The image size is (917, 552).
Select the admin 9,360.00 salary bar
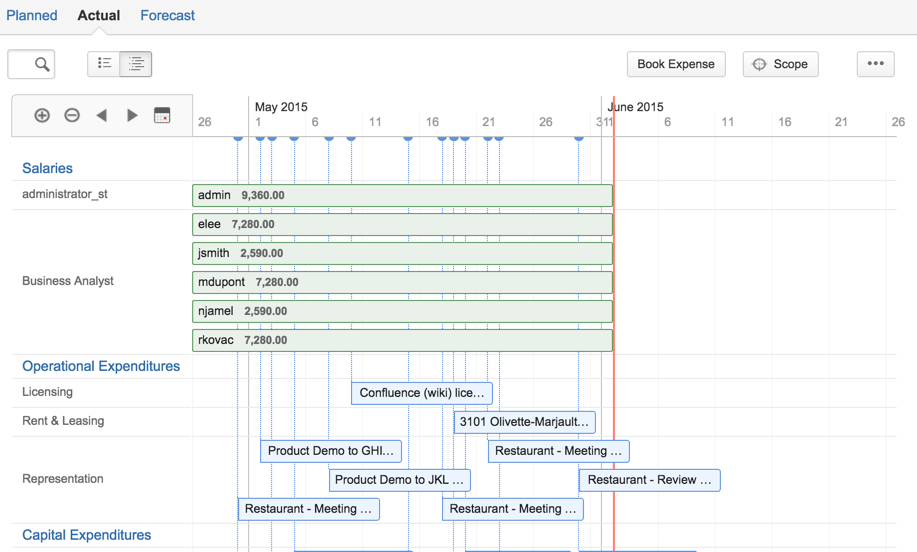[402, 196]
